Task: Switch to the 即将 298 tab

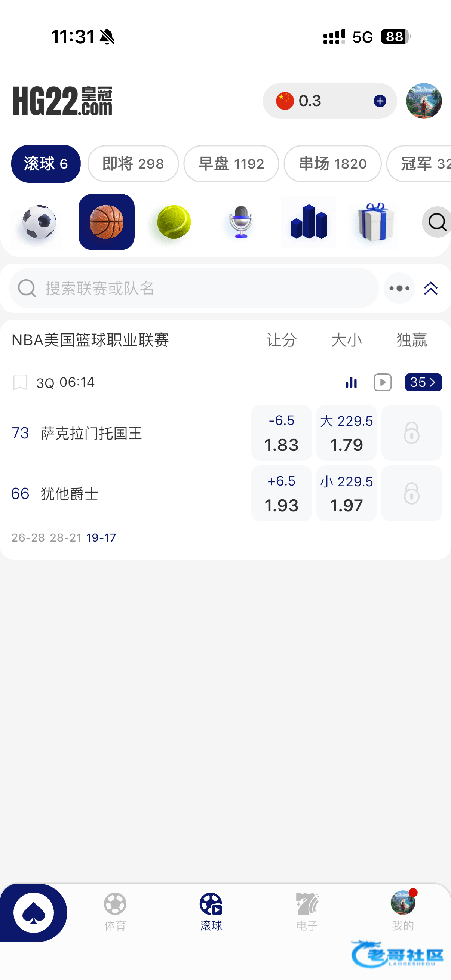Action: pyautogui.click(x=133, y=164)
